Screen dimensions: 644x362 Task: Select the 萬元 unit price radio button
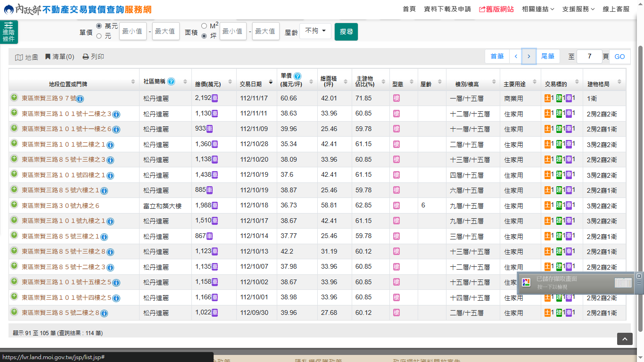point(99,26)
